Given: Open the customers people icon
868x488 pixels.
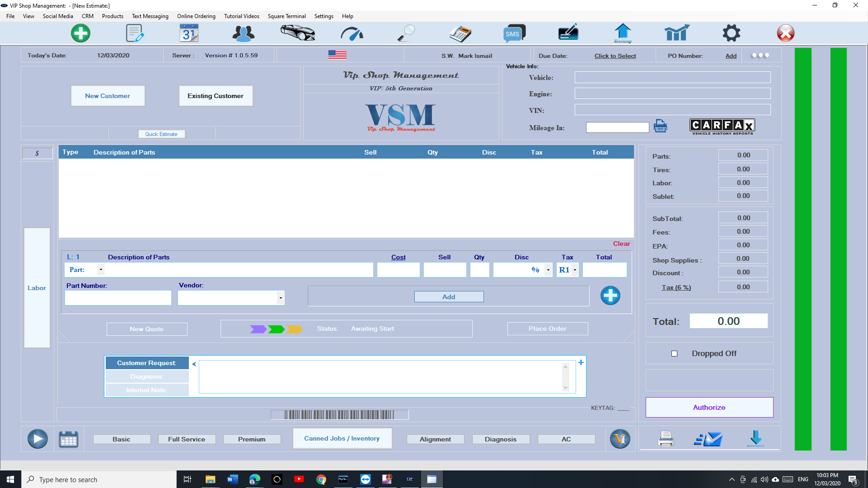Looking at the screenshot, I should [243, 33].
